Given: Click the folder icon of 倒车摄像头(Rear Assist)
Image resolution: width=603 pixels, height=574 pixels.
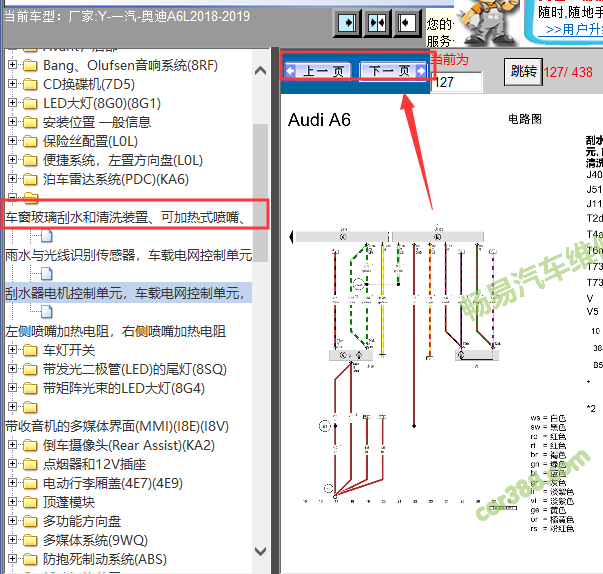Looking at the screenshot, I should [30, 446].
